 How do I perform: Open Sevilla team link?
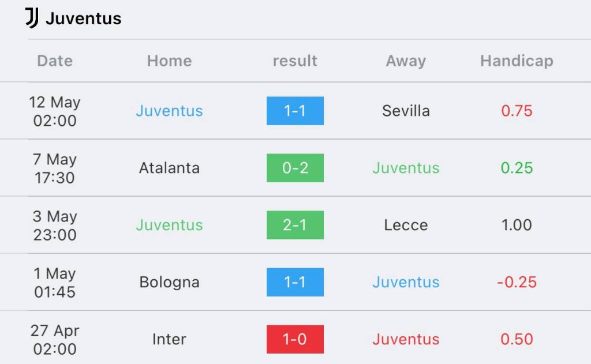pyautogui.click(x=406, y=111)
